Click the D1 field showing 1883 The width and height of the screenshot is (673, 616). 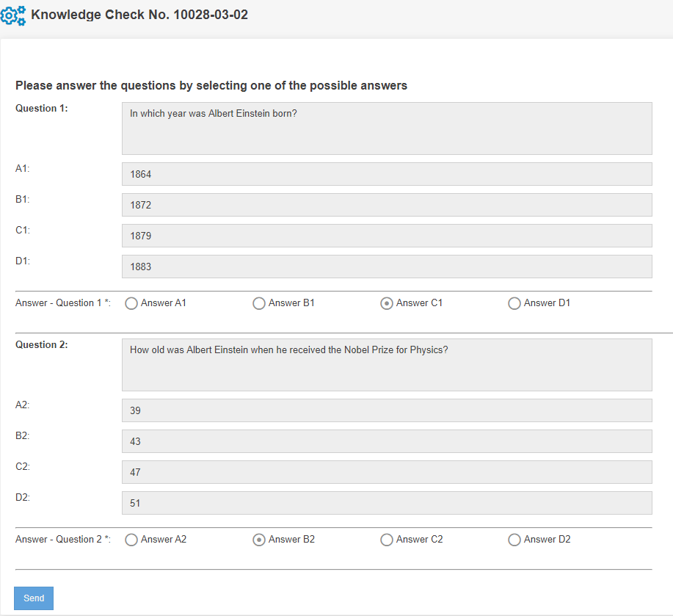(x=387, y=267)
